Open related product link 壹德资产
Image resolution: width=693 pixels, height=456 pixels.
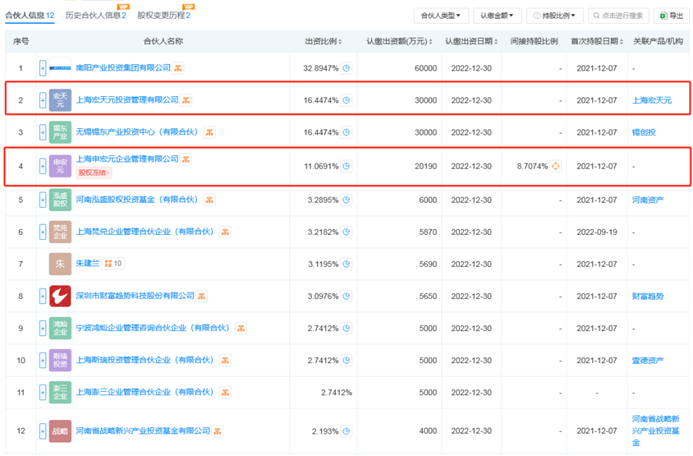tap(648, 360)
